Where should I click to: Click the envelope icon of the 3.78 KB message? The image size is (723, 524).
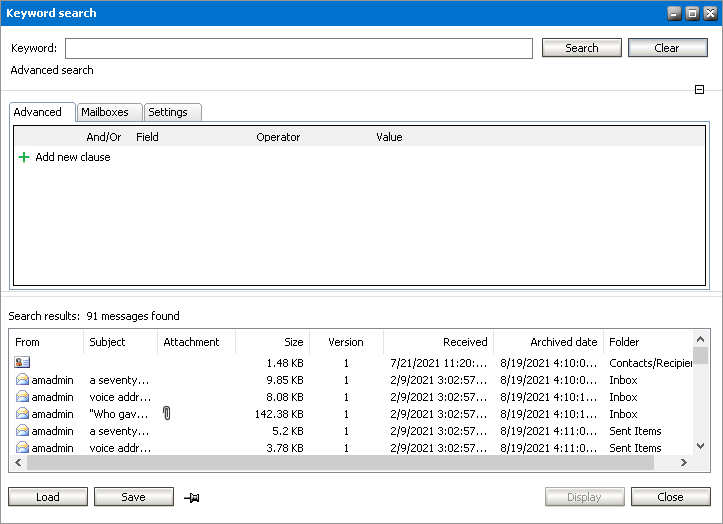click(22, 448)
